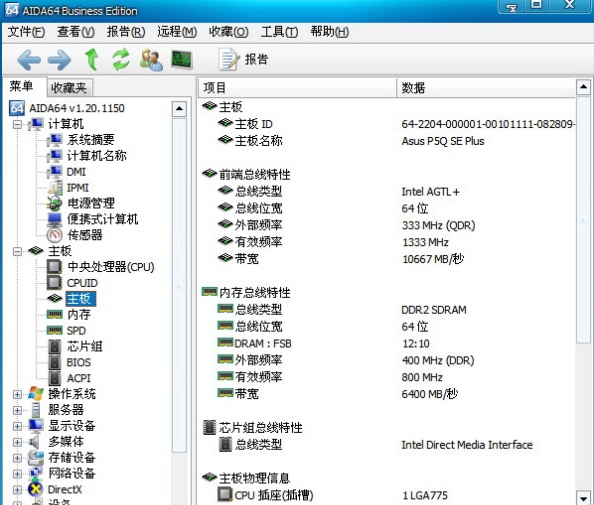Screen dimensions: 594x505
Task: Open the 帮助(H) menu
Action: pos(330,32)
